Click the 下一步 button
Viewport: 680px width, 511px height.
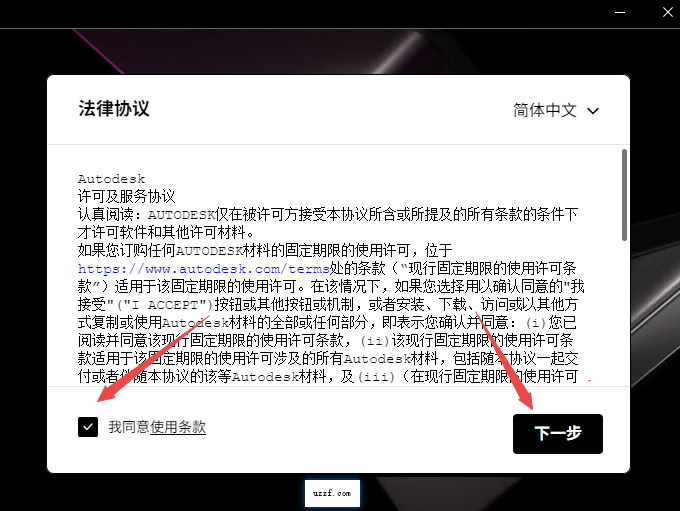pyautogui.click(x=557, y=434)
